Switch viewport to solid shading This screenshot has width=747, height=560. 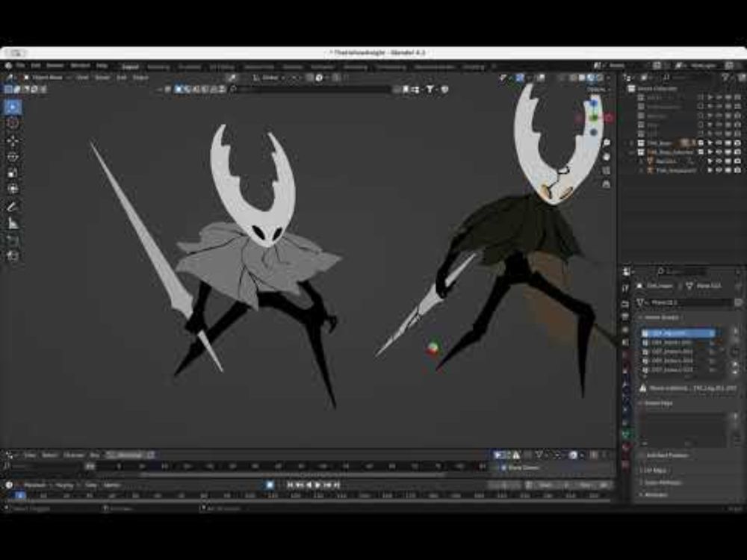583,78
